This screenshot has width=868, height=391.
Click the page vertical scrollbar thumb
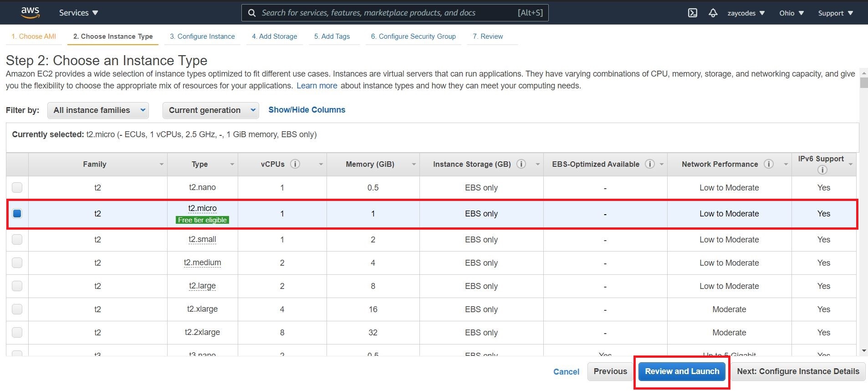point(863,82)
